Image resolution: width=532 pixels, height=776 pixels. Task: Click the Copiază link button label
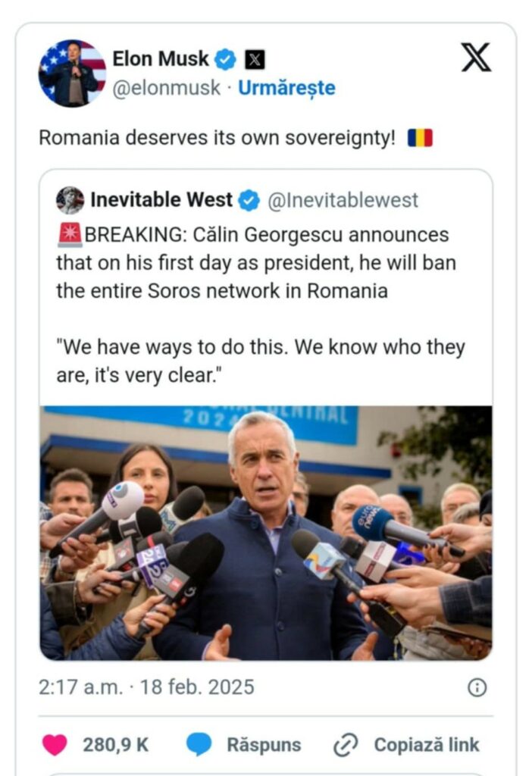coord(427,745)
